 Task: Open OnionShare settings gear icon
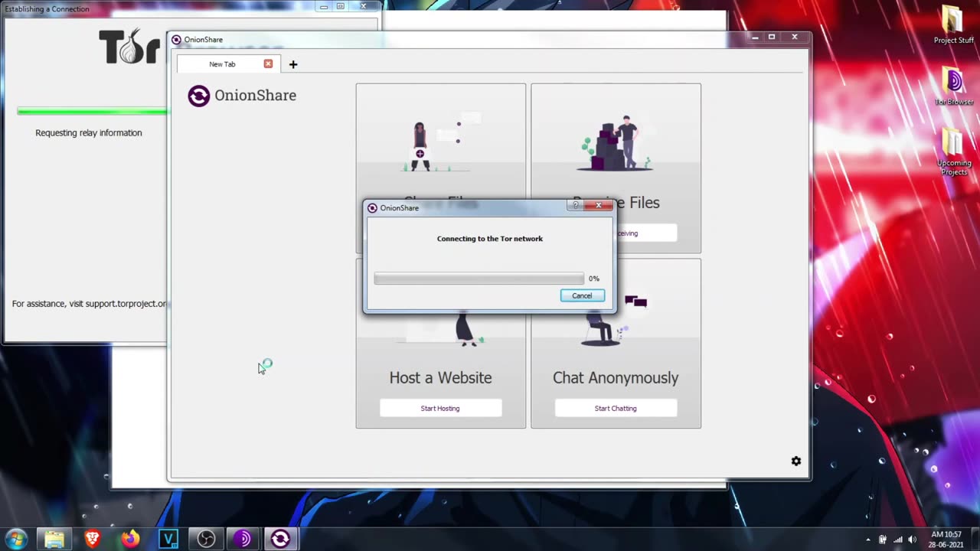click(x=796, y=461)
